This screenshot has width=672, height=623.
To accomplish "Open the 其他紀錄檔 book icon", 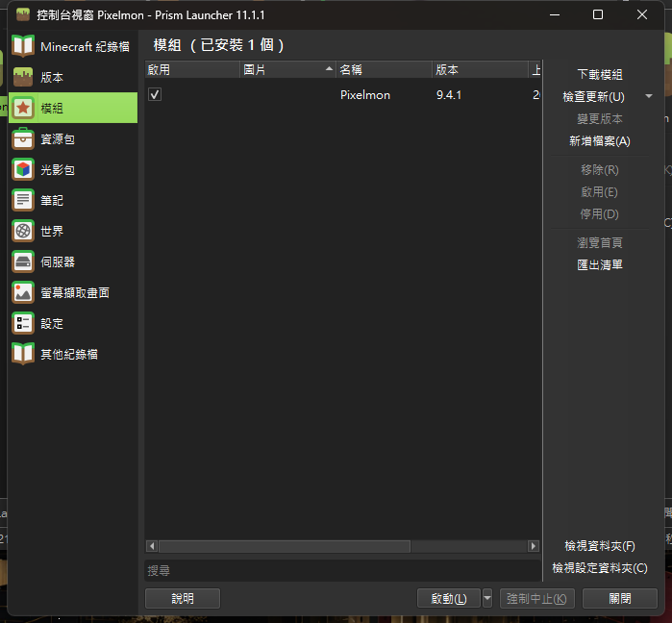I will pos(23,355).
